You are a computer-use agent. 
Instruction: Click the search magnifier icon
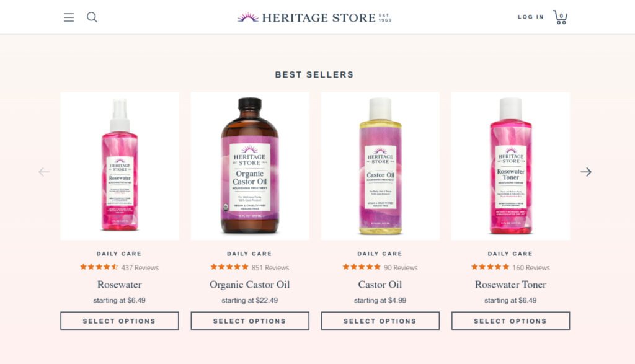[92, 17]
